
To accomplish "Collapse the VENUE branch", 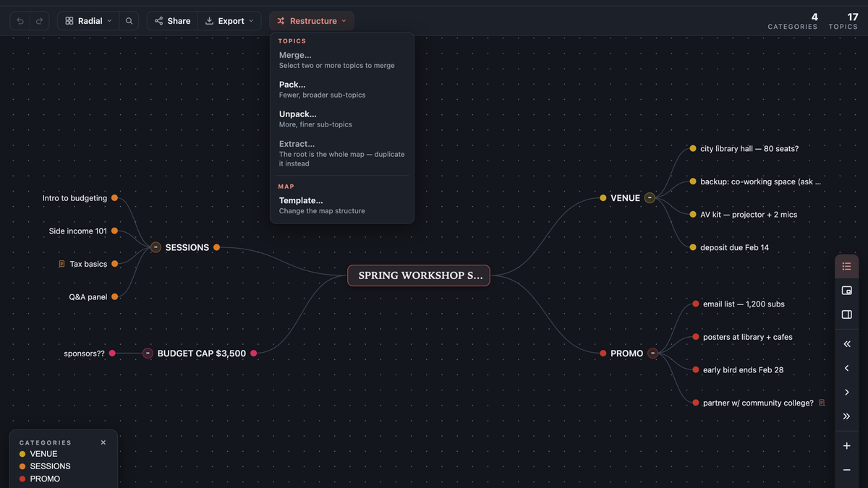I will pyautogui.click(x=650, y=198).
